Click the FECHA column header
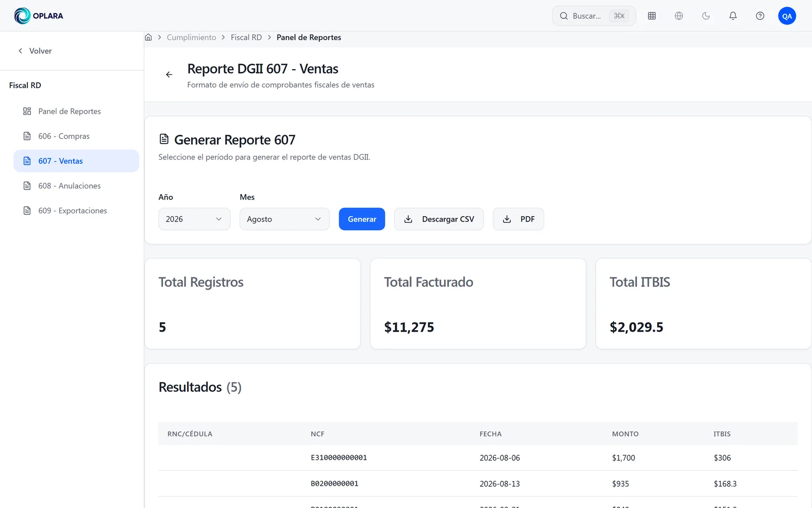Viewport: 812px width, 508px height. pyautogui.click(x=490, y=434)
